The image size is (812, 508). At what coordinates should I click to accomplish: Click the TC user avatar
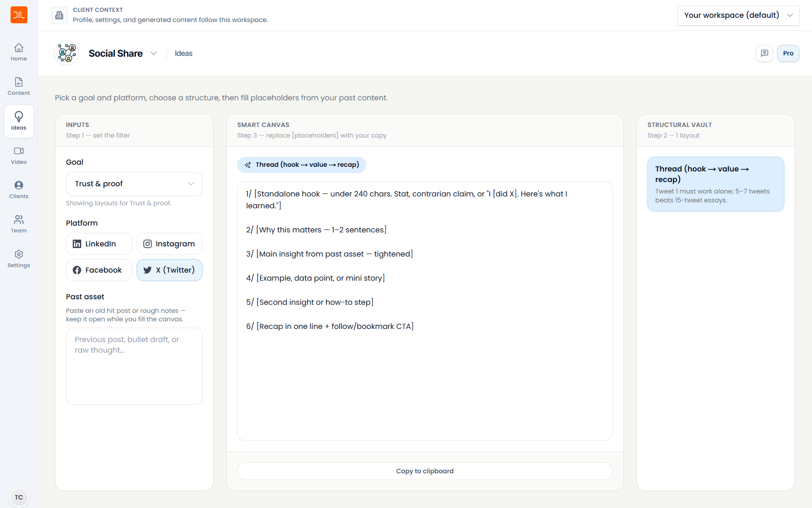[x=19, y=497]
